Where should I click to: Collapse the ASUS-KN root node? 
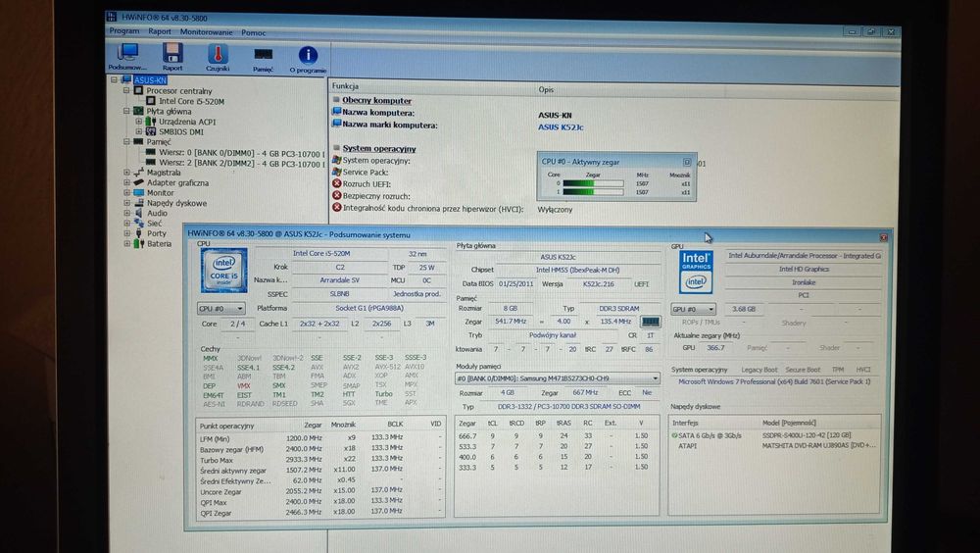tap(115, 79)
